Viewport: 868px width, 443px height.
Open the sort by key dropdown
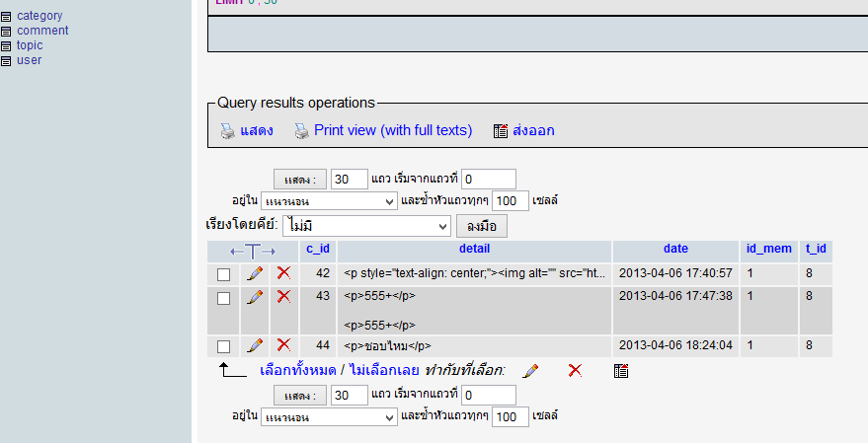[x=366, y=226]
